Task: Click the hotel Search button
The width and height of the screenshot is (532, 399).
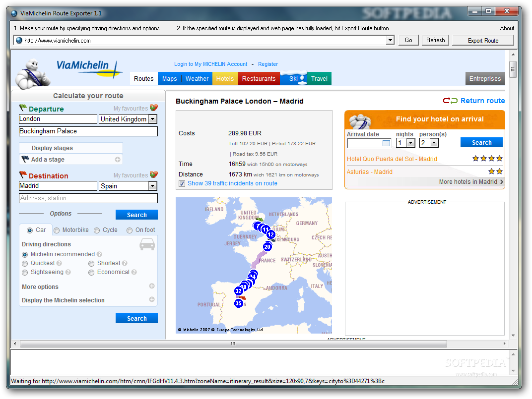Action: (x=481, y=143)
